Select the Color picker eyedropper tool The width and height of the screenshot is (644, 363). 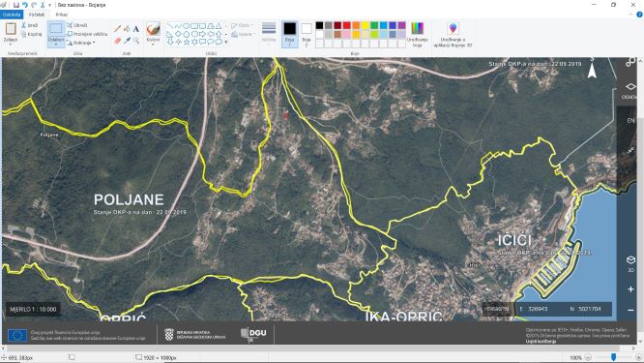[127, 41]
